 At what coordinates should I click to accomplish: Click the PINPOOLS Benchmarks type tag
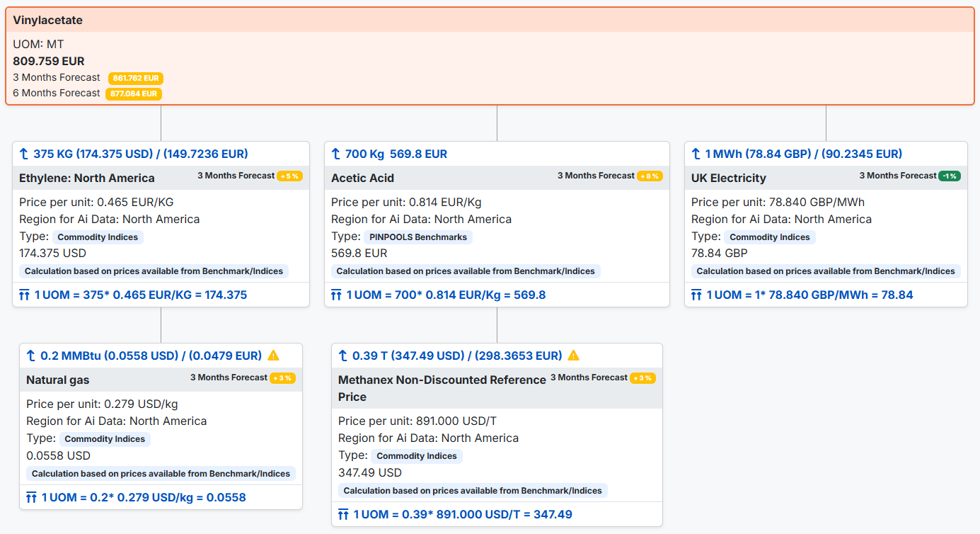pos(418,237)
